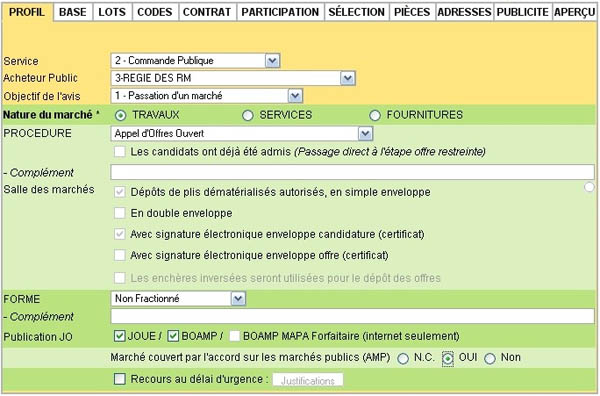Check the En double enveloppe box
Screen dimensions: 600x396
[x=120, y=213]
